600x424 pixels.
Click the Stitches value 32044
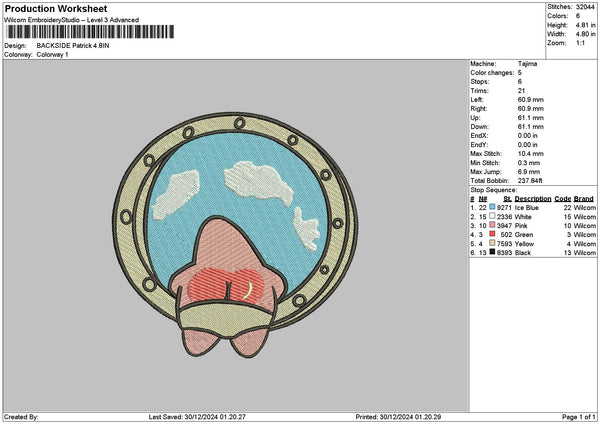click(x=585, y=7)
